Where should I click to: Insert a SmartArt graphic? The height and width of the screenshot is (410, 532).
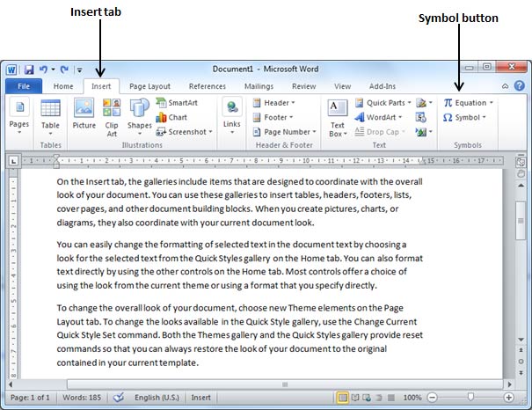point(177,102)
